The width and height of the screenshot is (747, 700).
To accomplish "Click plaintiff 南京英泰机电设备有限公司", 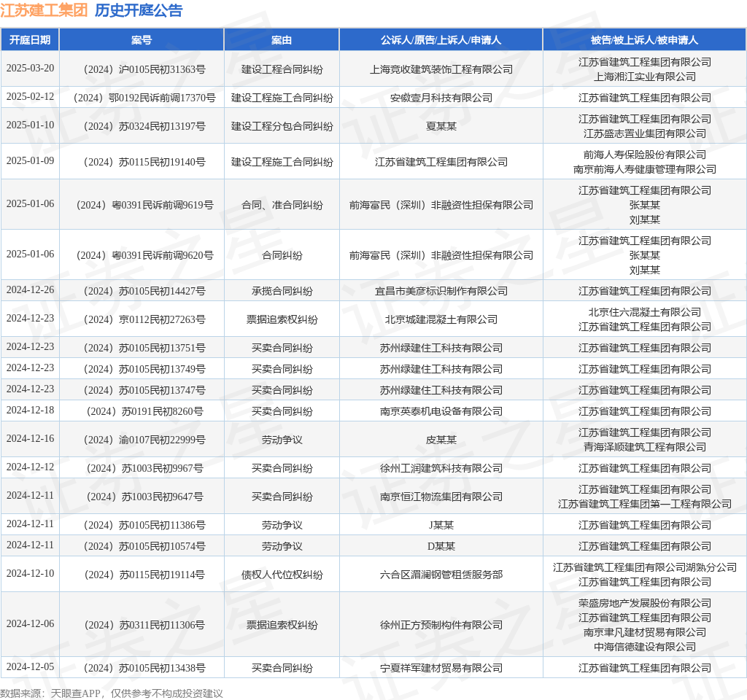I will tap(441, 411).
